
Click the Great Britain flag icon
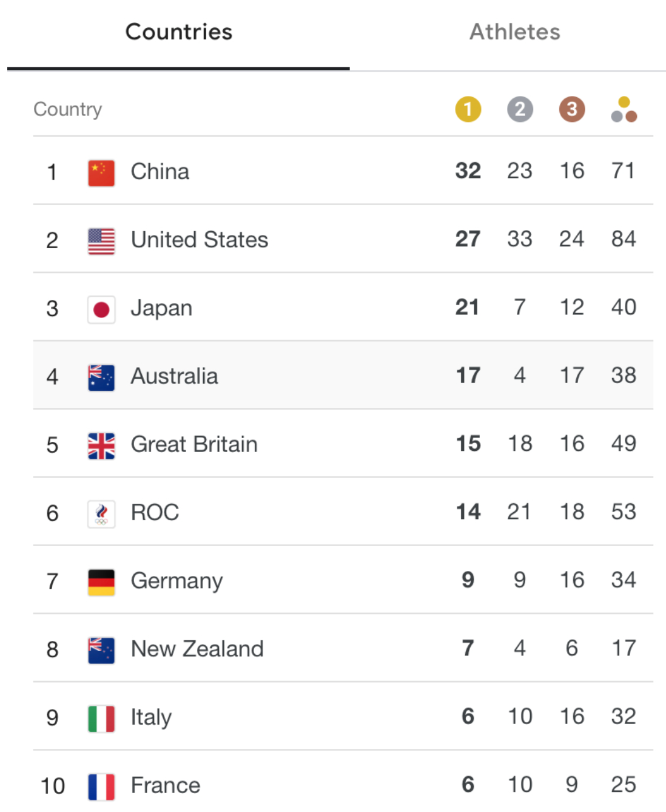click(x=101, y=445)
